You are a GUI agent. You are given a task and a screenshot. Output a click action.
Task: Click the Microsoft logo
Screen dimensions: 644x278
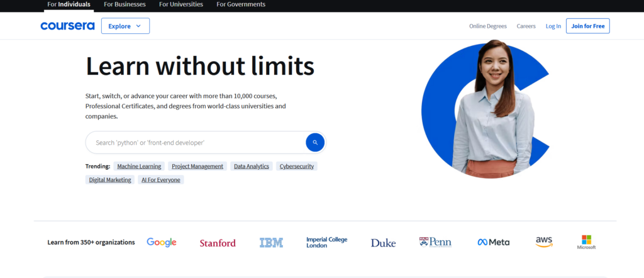586,242
